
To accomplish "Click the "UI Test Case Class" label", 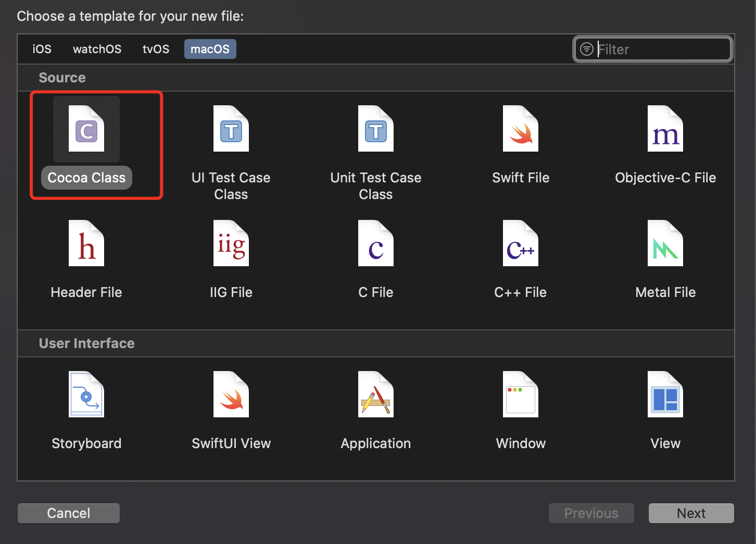I will (x=231, y=186).
